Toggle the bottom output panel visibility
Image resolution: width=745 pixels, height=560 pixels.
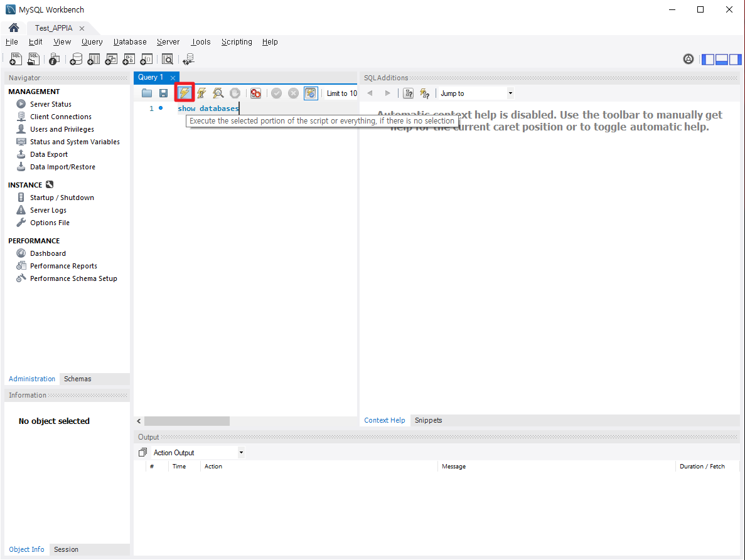[x=721, y=60]
